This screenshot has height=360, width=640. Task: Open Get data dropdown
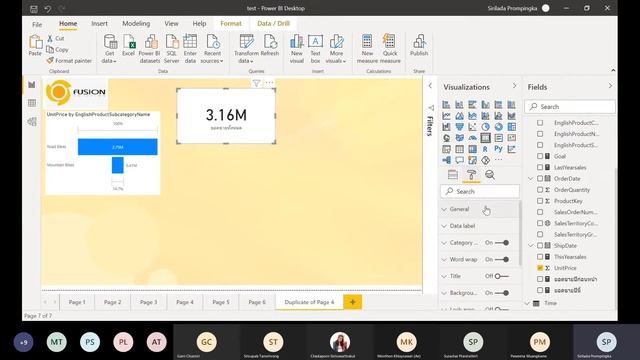(x=109, y=49)
